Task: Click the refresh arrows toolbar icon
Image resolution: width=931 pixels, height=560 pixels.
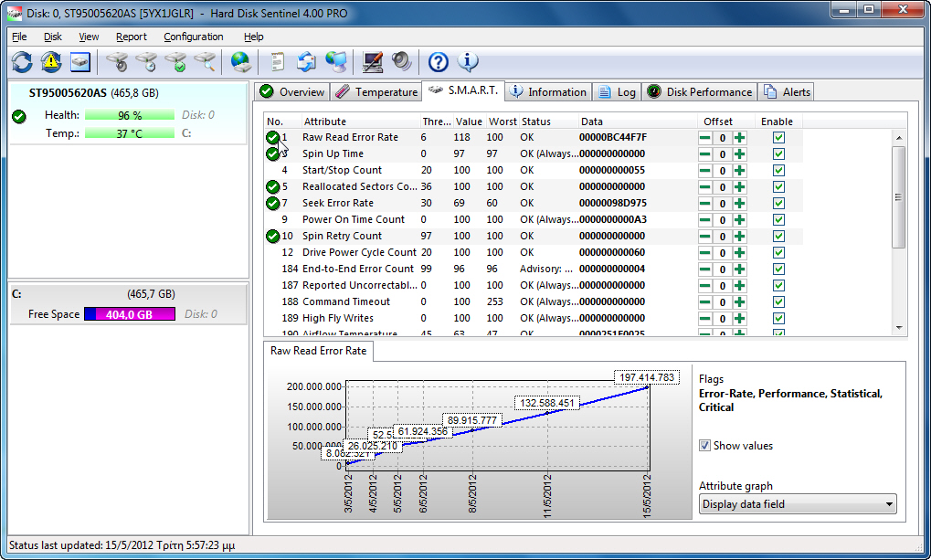Action: 22,62
